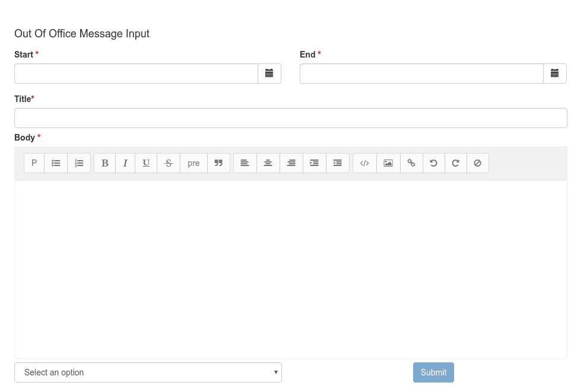Open the End date calendar picker

[x=554, y=73]
